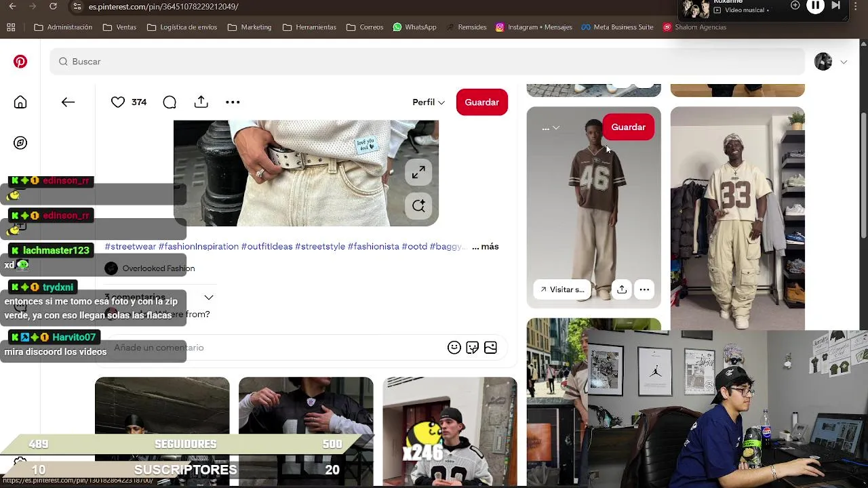The width and height of the screenshot is (868, 488).
Task: Navigate back in the browser
Action: (x=12, y=7)
